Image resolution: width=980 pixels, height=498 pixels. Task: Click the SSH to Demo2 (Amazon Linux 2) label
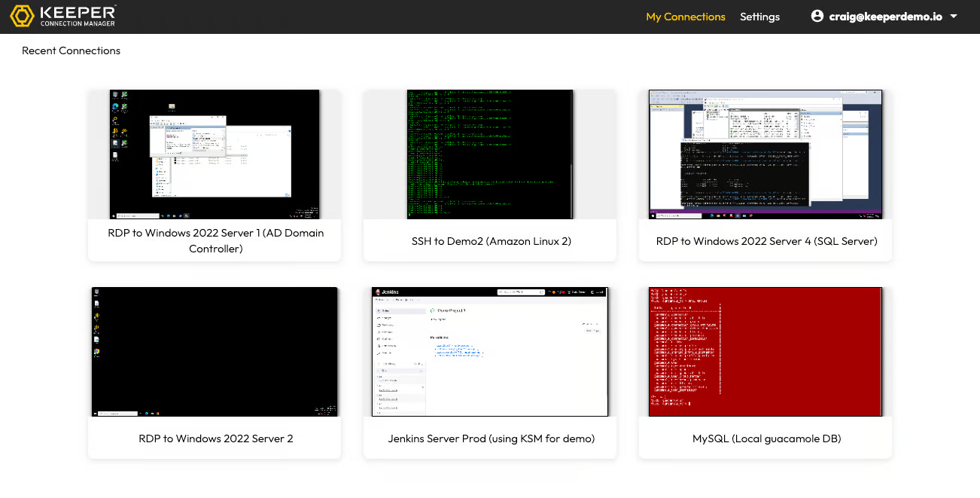[x=491, y=241]
